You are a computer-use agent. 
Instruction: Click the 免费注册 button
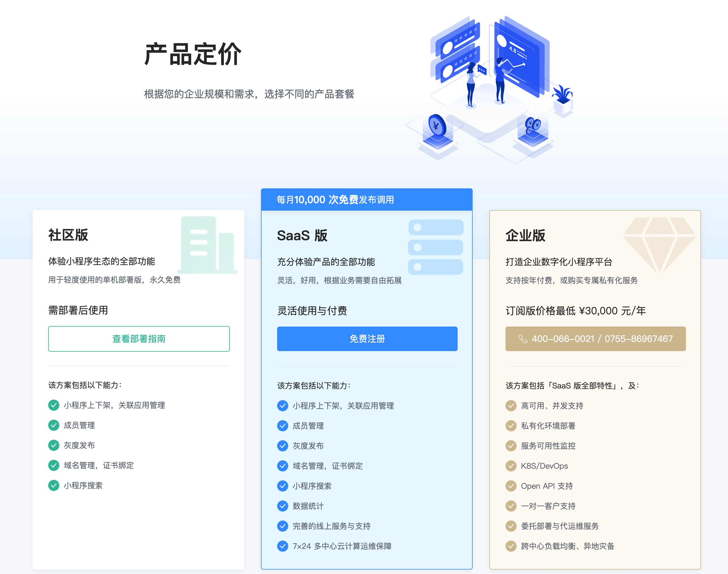[367, 339]
